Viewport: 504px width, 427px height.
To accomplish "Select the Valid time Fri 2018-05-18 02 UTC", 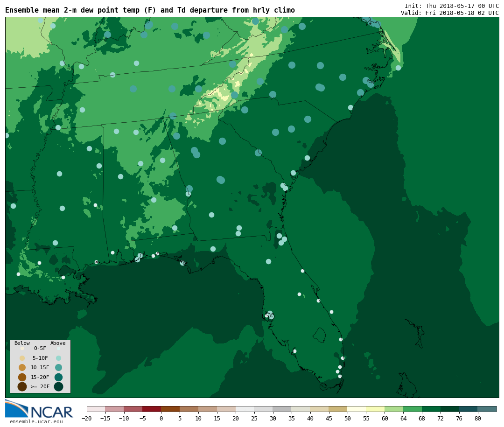I will [x=450, y=13].
